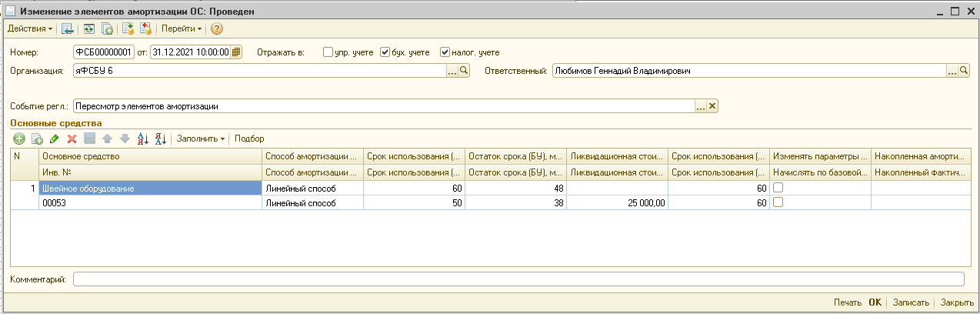Click the Печать button
This screenshot has height=314, width=980.
click(x=847, y=302)
